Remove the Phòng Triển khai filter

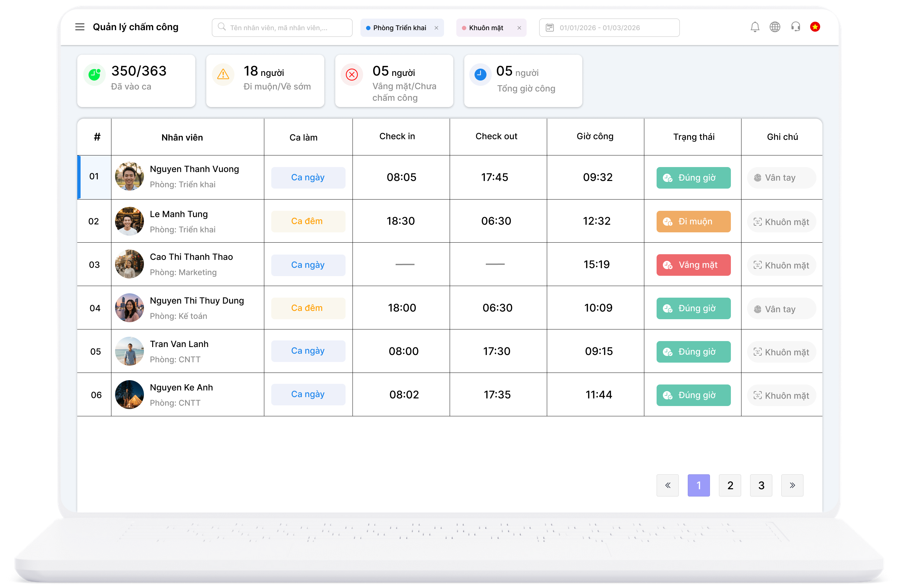pyautogui.click(x=436, y=28)
